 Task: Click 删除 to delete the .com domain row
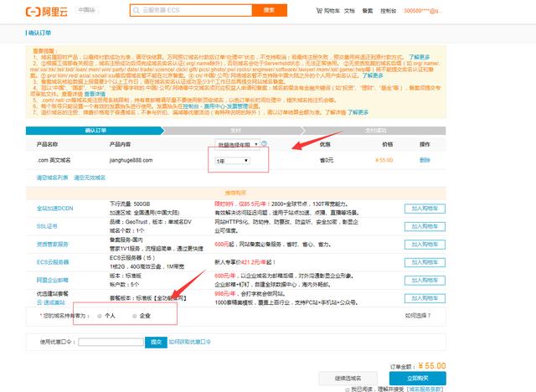coord(425,160)
